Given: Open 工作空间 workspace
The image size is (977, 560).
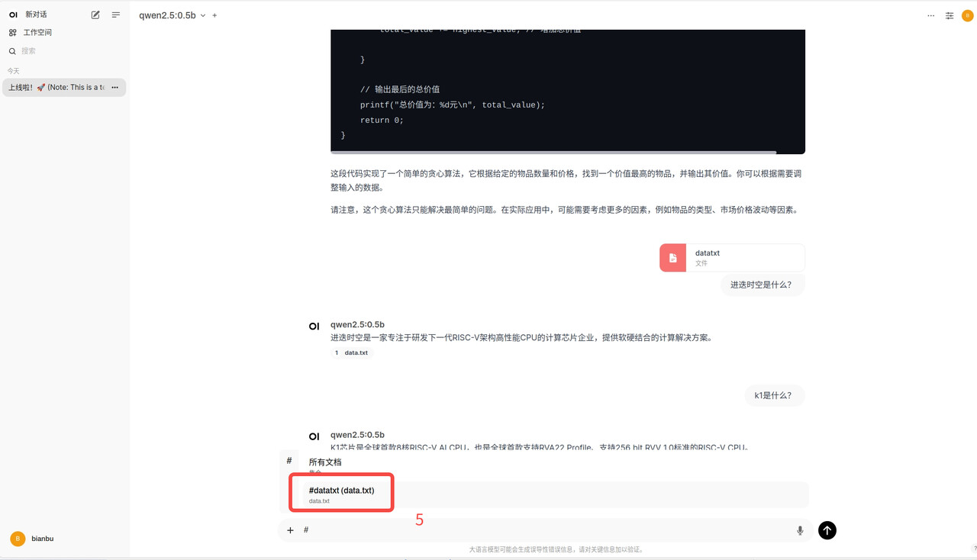Looking at the screenshot, I should click(37, 33).
